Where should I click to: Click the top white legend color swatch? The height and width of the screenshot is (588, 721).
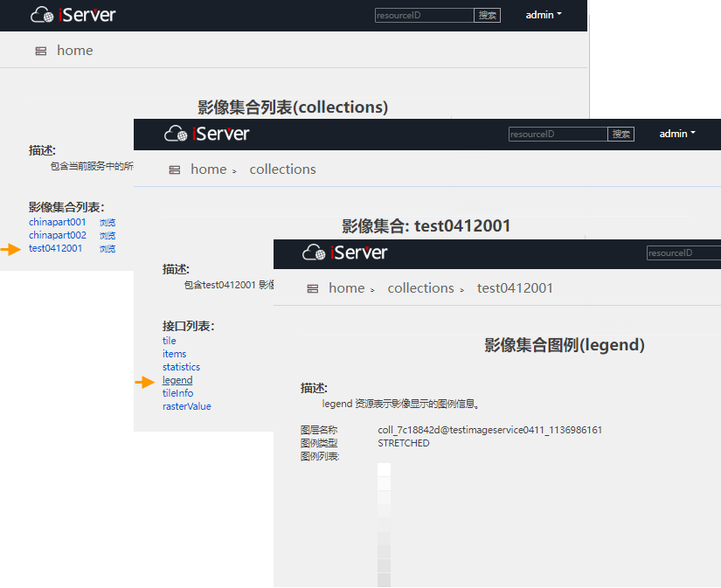click(x=384, y=469)
